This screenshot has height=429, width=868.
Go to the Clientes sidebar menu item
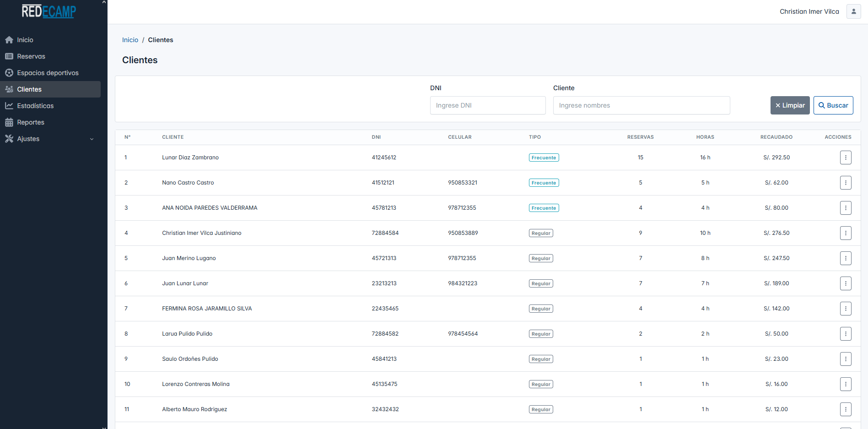29,89
